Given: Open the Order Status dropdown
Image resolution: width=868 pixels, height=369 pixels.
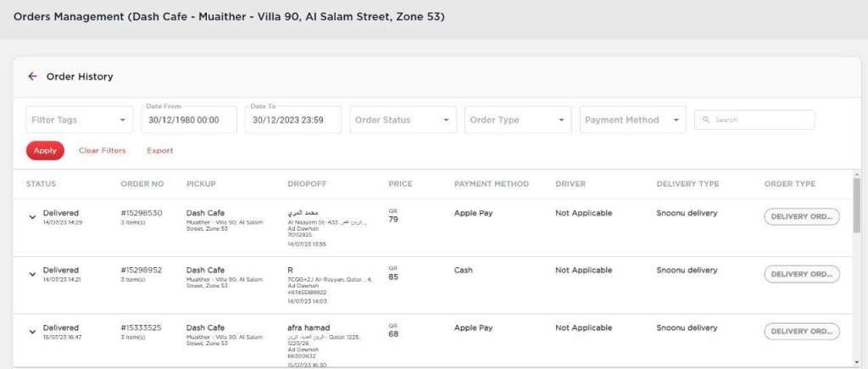Looking at the screenshot, I should tap(402, 120).
